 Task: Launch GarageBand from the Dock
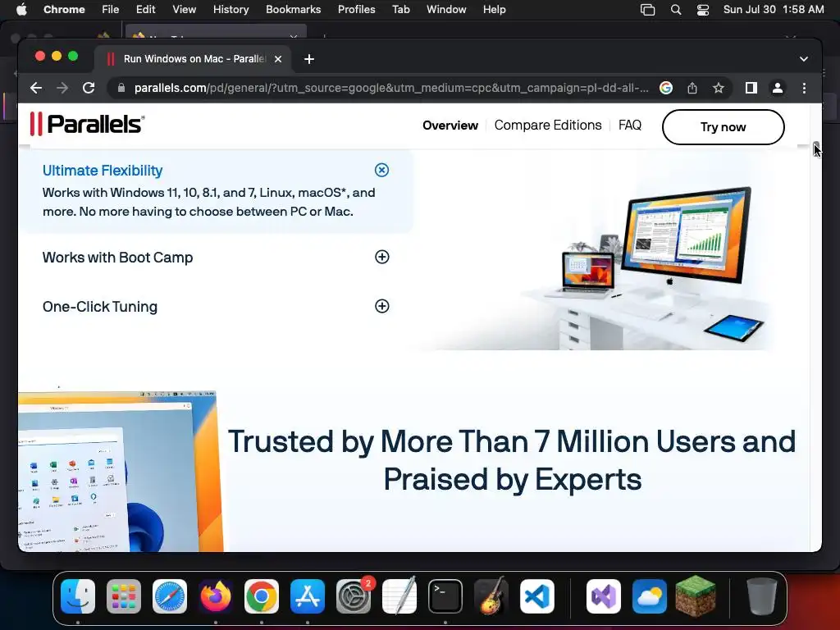(491, 596)
